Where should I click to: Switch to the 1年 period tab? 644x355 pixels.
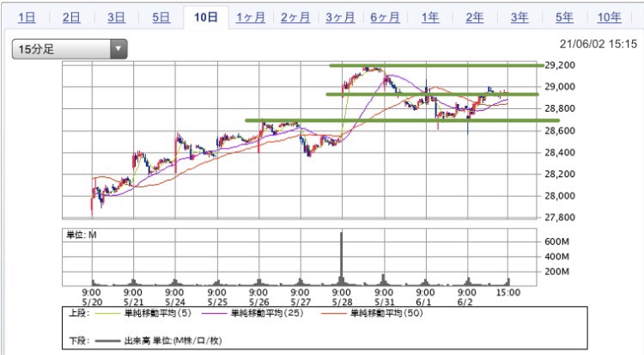[x=430, y=18]
